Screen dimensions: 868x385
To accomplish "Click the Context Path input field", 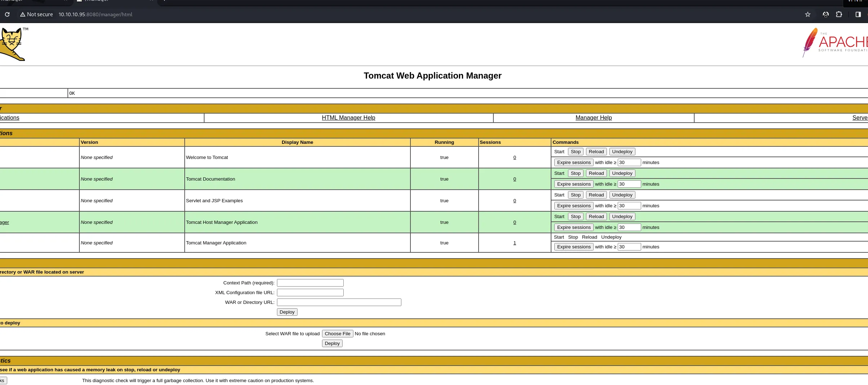I will pos(310,283).
